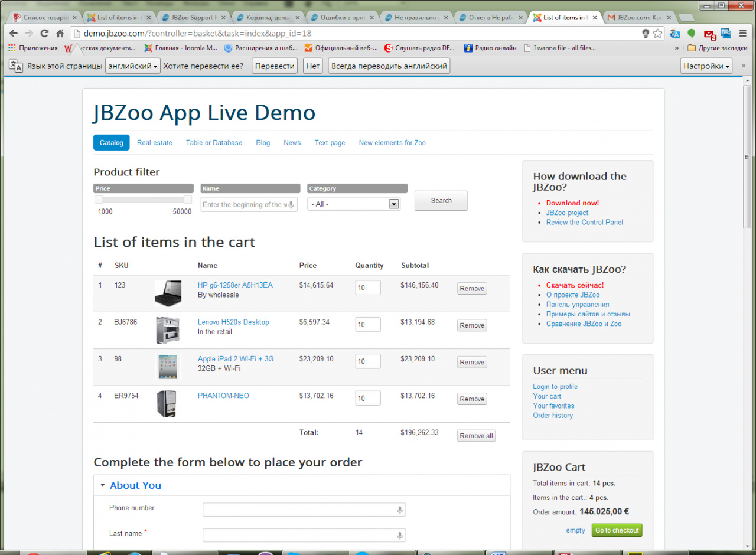The image size is (756, 555).
Task: Select the Catalog menu item
Action: tap(111, 143)
